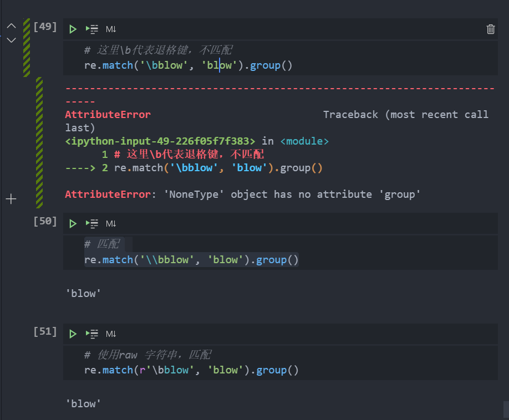Click ipython-input-49 traceback file reference
The image size is (509, 420).
(x=160, y=141)
